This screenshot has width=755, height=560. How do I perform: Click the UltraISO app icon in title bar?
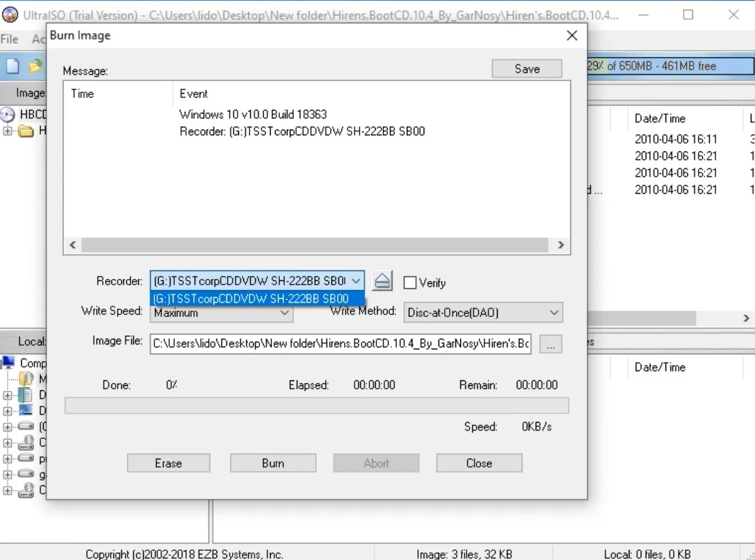pyautogui.click(x=10, y=15)
